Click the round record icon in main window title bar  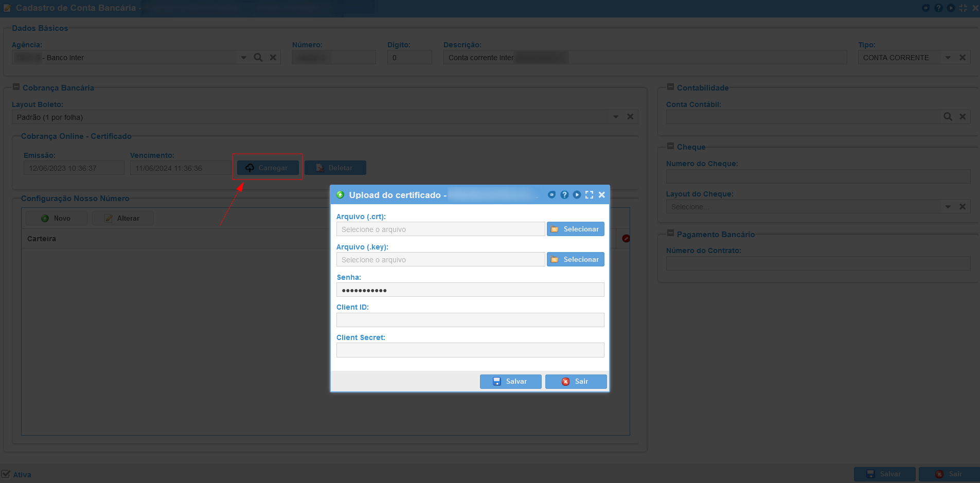(x=926, y=8)
